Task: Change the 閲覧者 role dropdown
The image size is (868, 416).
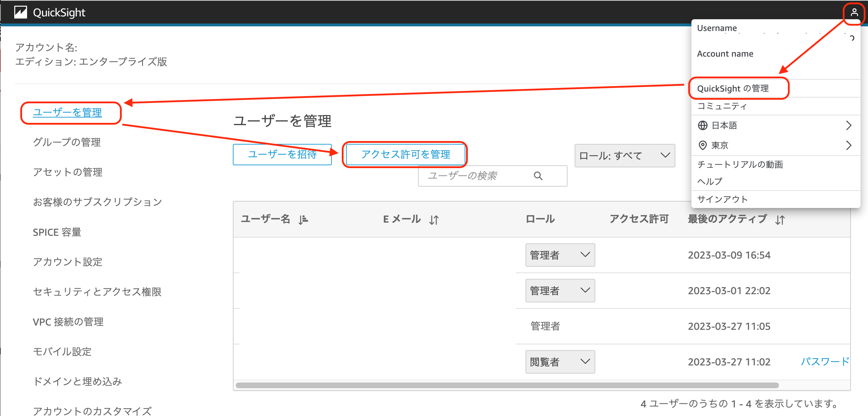Action: 560,362
